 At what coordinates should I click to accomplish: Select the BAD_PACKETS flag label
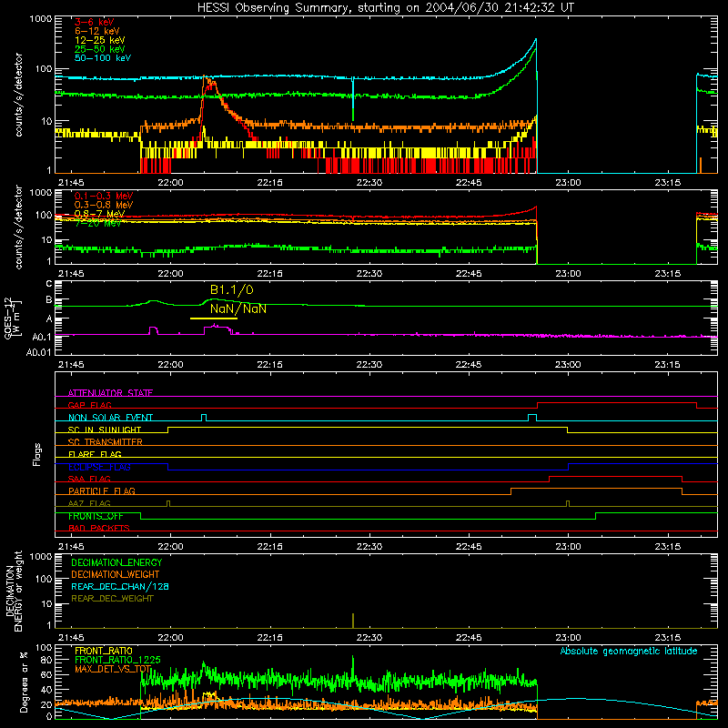click(x=99, y=528)
